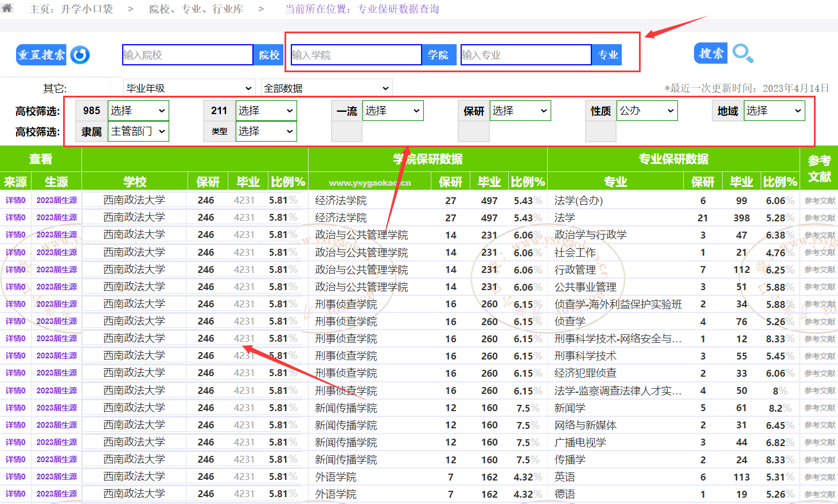The image size is (838, 504).
Task: Open the 隶属 主管部门 dropdown
Action: click(x=138, y=131)
